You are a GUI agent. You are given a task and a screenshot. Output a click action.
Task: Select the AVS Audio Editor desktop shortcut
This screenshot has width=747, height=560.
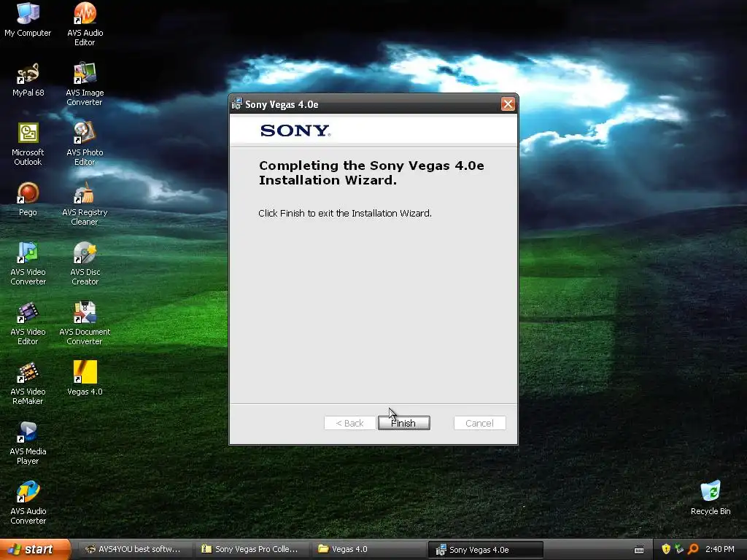(85, 24)
